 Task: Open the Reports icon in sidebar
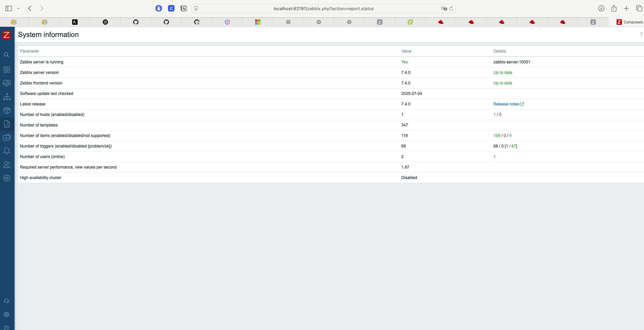[x=7, y=124]
